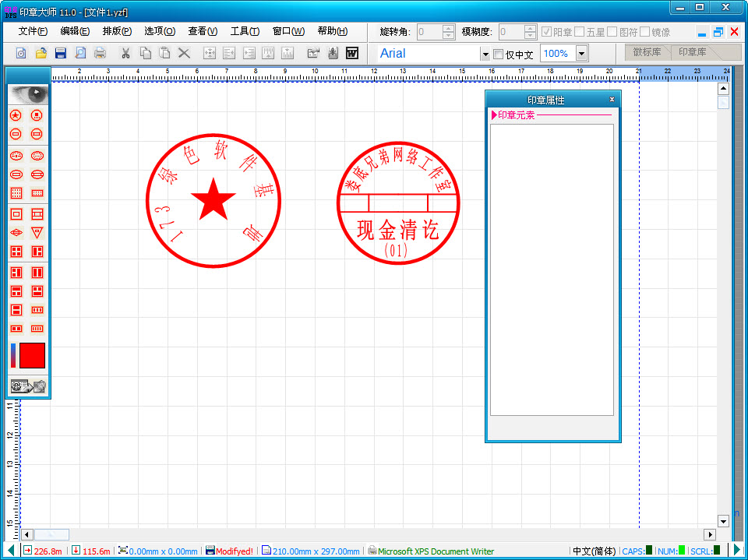The width and height of the screenshot is (748, 560).
Task: Click the vertical scrollbar down arrow
Action: (x=723, y=521)
